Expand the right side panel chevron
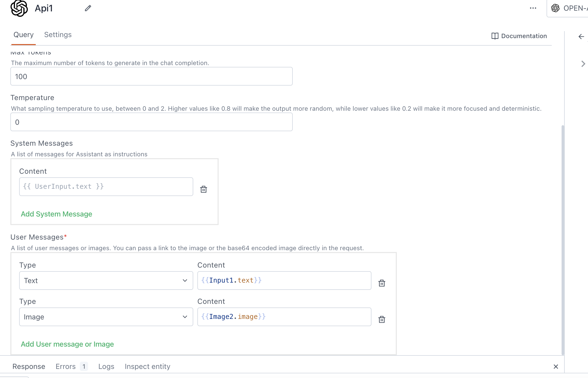Viewport: 588px width, 378px height. (x=583, y=64)
